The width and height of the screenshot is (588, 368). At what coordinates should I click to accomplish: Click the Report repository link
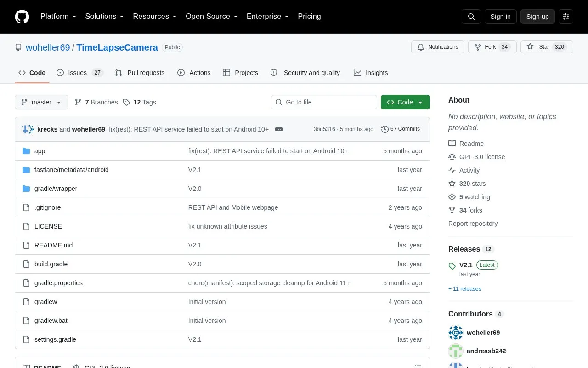[x=473, y=224]
